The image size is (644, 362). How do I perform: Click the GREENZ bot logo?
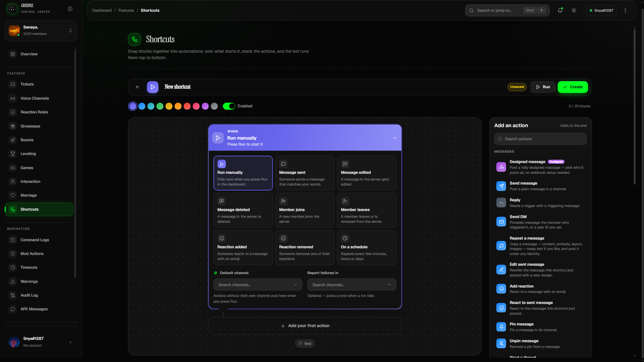12,9
